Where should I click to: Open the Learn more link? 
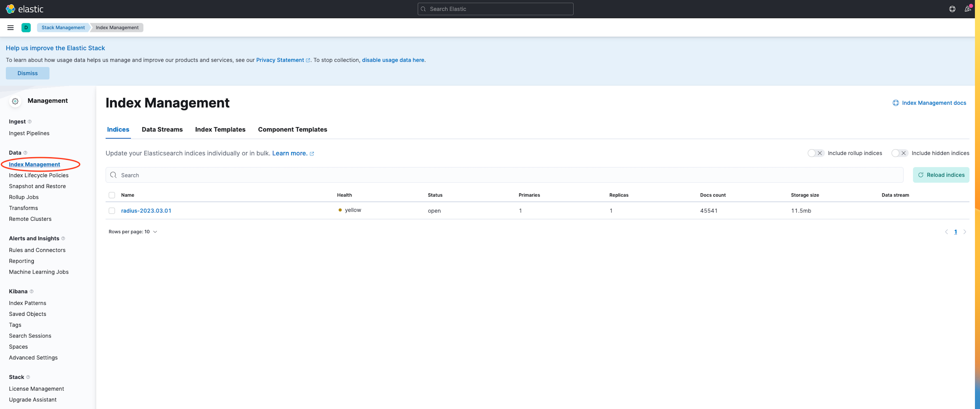click(x=290, y=153)
